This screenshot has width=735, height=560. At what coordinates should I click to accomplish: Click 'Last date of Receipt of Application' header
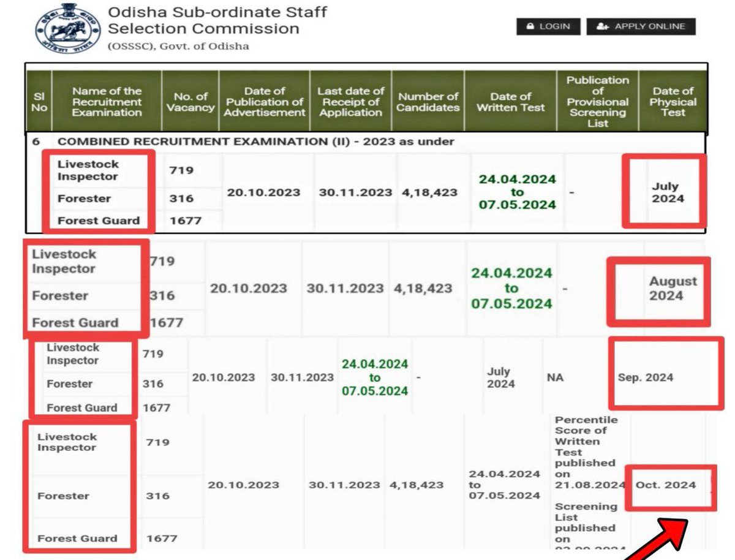pyautogui.click(x=351, y=102)
